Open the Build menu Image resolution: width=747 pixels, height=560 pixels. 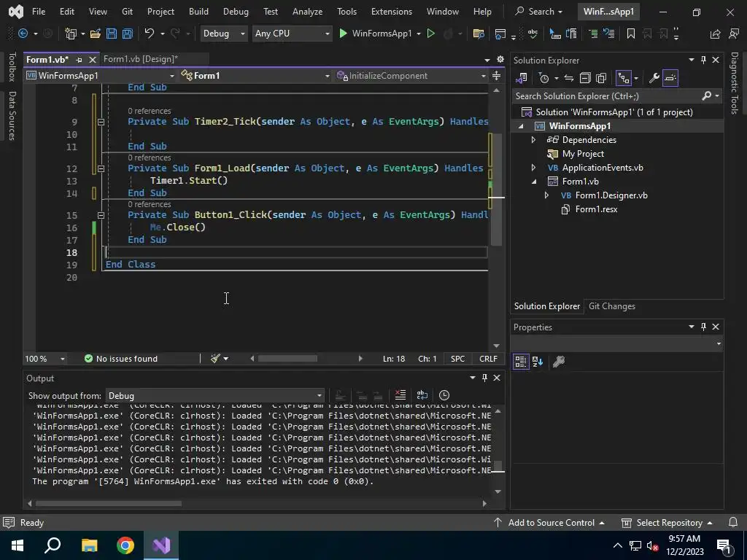[x=198, y=12]
